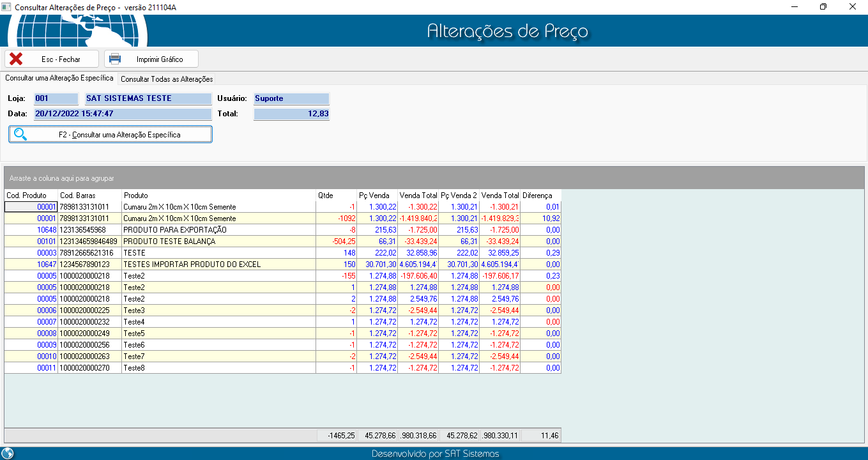The width and height of the screenshot is (868, 460).
Task: Select the PRODUTO PARA EXPORTAÇÃO row
Action: point(174,230)
